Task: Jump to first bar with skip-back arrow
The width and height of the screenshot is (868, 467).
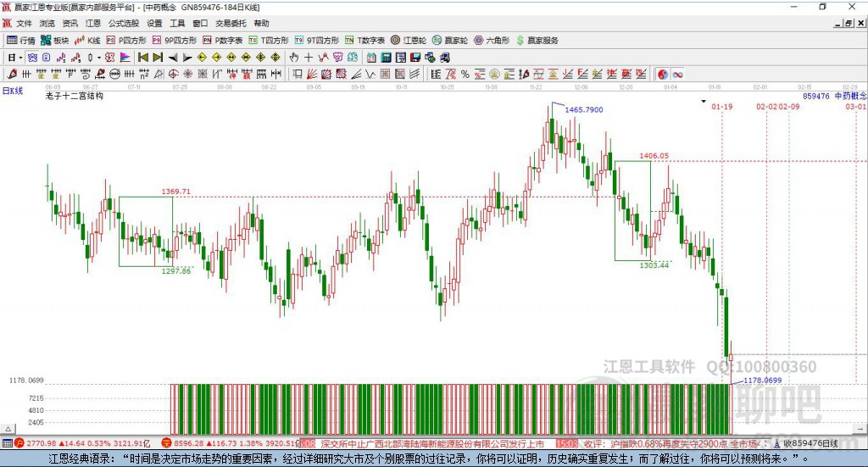Action: pyautogui.click(x=143, y=58)
